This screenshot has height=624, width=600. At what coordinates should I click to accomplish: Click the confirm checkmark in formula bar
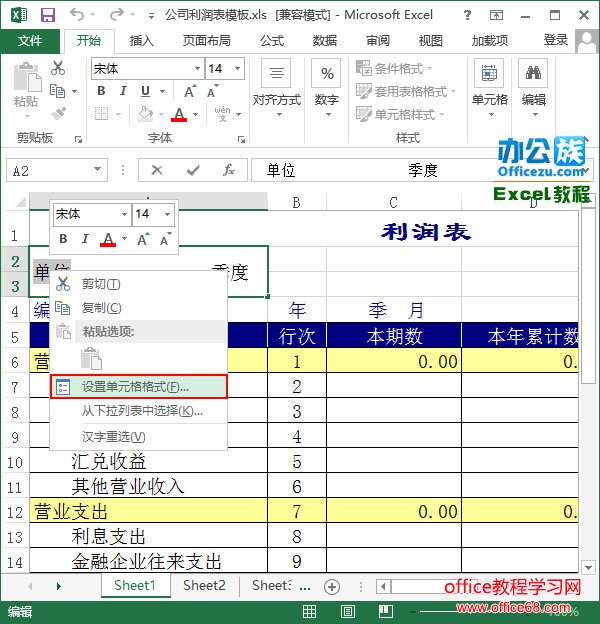coord(193,170)
